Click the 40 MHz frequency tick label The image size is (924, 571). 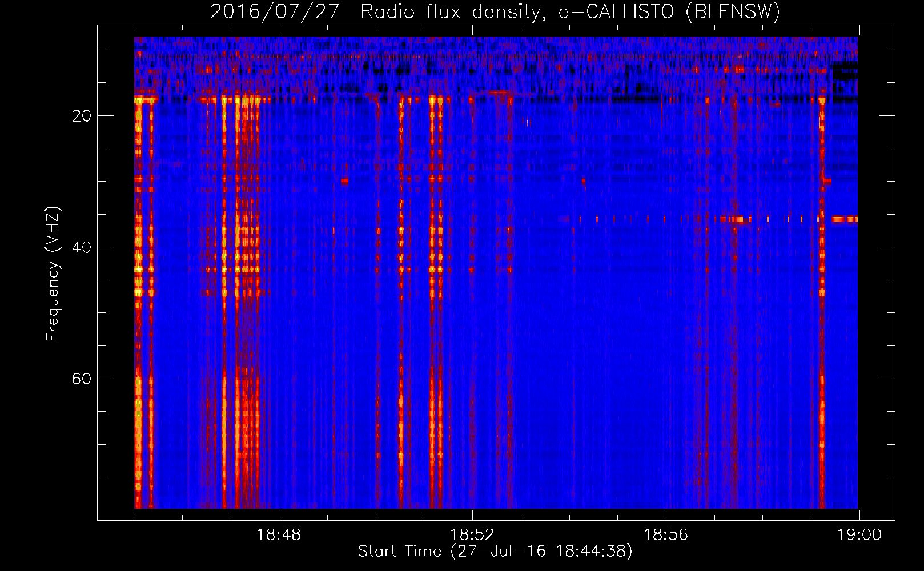click(x=82, y=247)
